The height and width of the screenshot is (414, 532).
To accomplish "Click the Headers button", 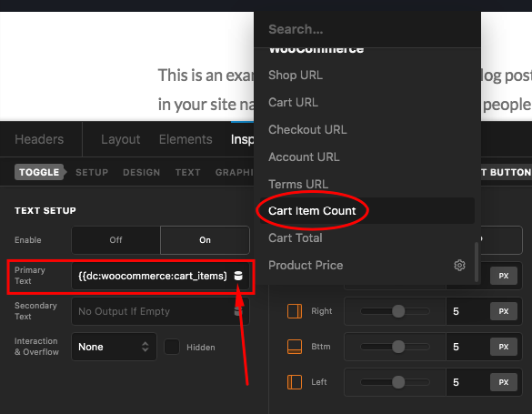I will point(39,139).
